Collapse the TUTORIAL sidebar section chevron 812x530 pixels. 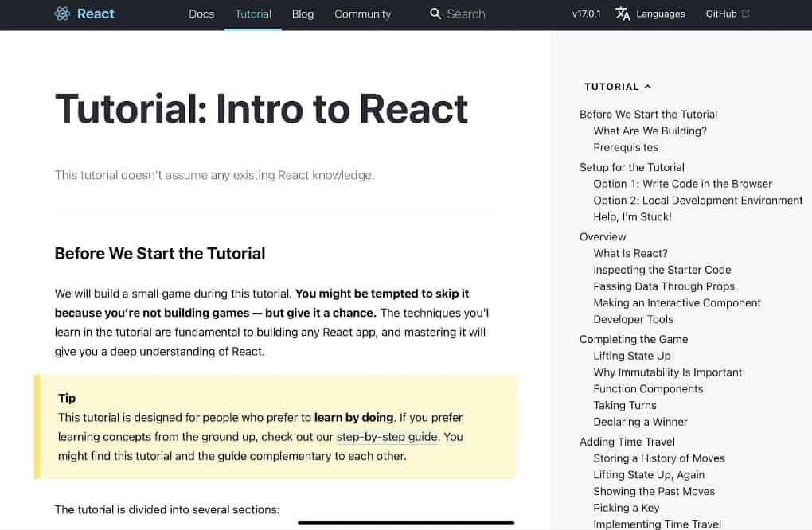click(x=648, y=87)
